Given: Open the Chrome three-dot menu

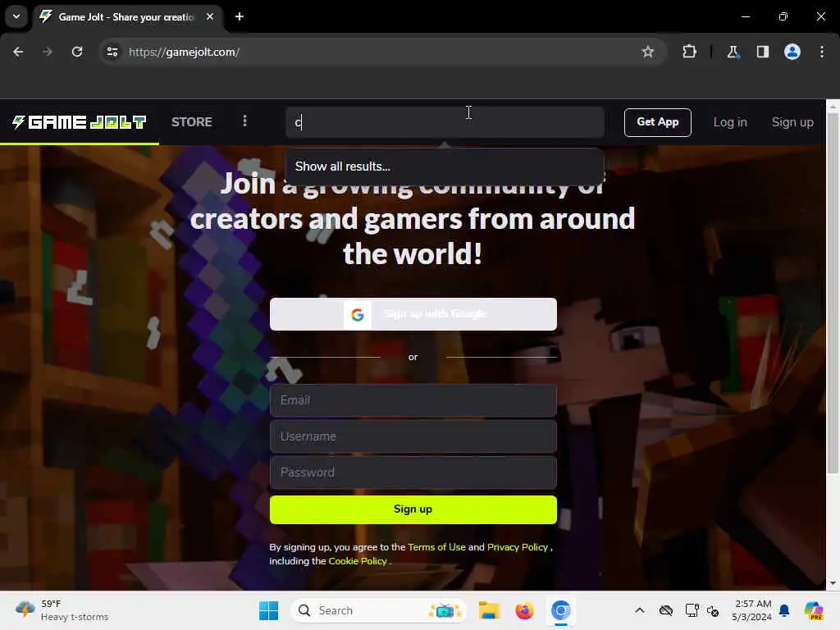Looking at the screenshot, I should tap(822, 52).
